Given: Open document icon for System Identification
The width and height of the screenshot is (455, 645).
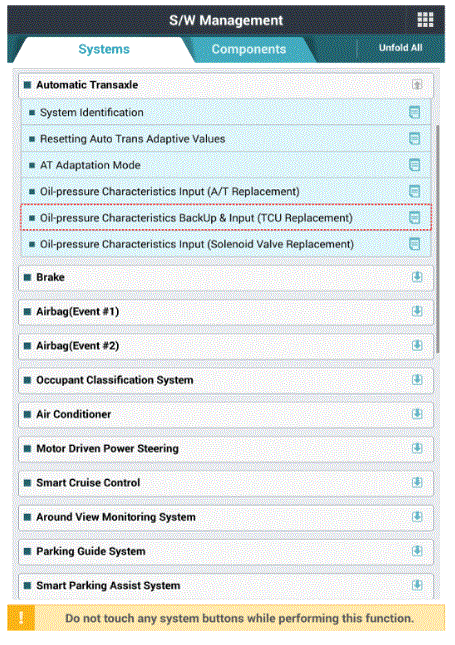Looking at the screenshot, I should tap(415, 112).
